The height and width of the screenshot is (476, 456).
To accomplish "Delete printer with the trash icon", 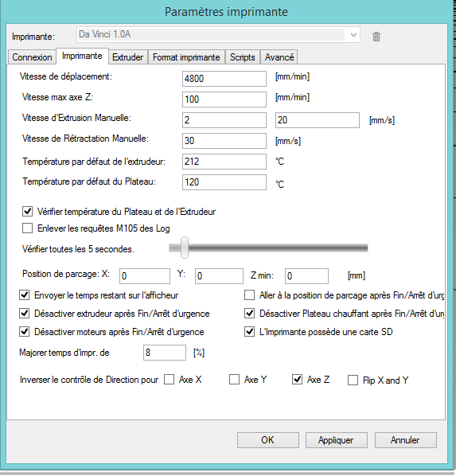I will 376,37.
